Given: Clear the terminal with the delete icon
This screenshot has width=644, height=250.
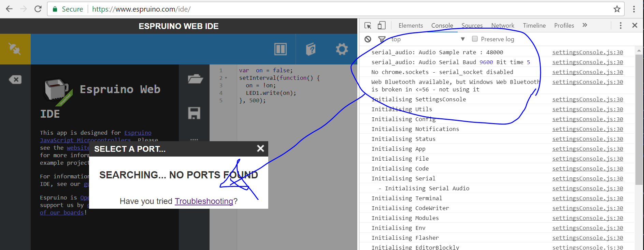Looking at the screenshot, I should click(15, 79).
